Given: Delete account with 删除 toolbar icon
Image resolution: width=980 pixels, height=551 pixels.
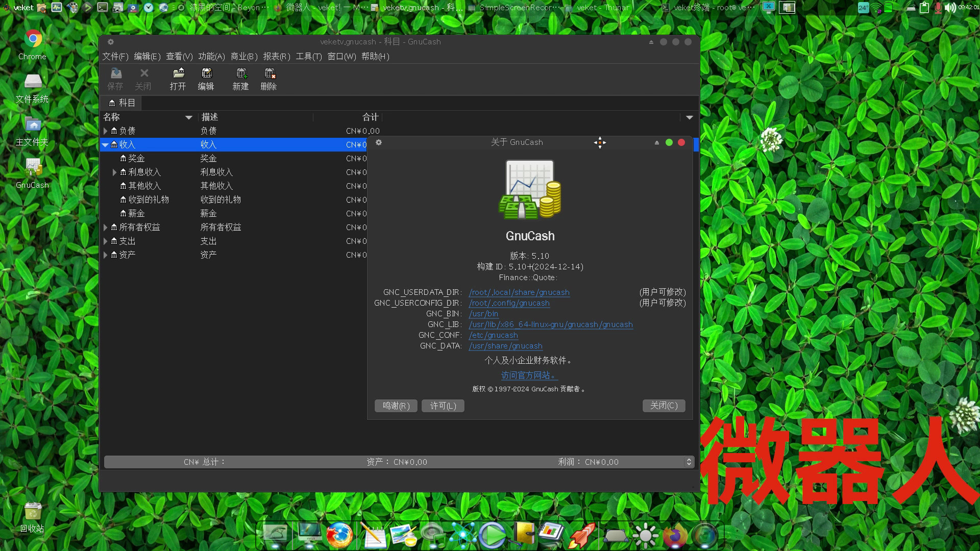Looking at the screenshot, I should click(x=269, y=79).
